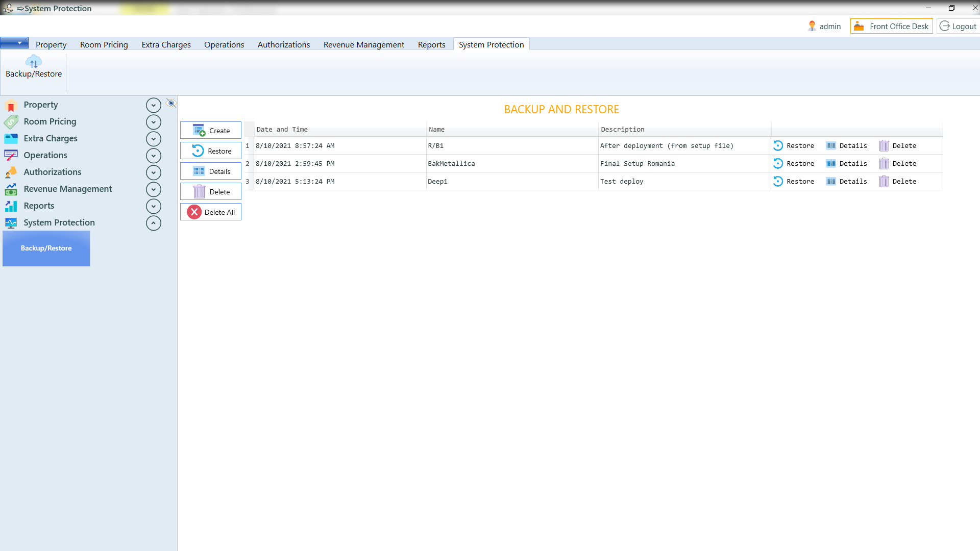Click the admin user icon
Image resolution: width=980 pixels, height=551 pixels.
pyautogui.click(x=812, y=26)
